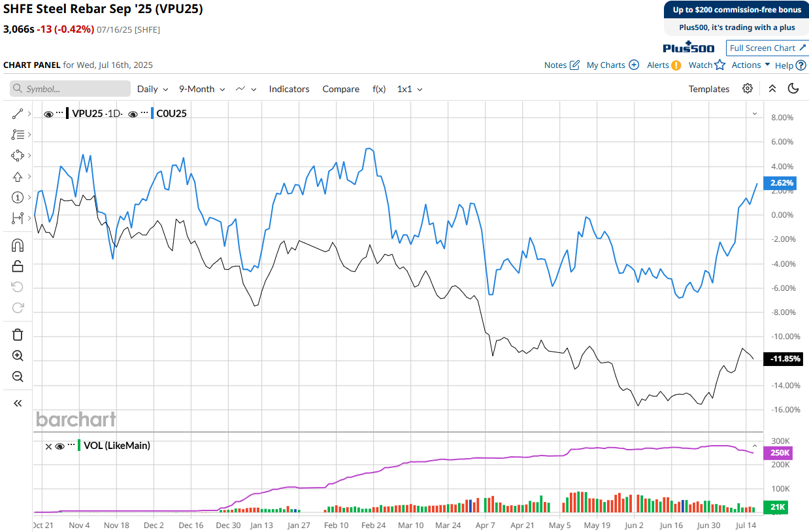
Task: Click the blue C0U25 color swatch
Action: 152,114
